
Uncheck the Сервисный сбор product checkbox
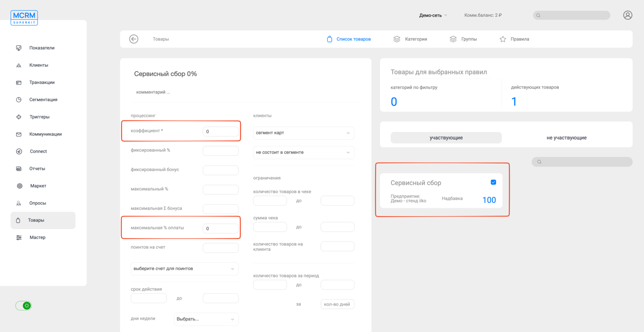coord(493,182)
